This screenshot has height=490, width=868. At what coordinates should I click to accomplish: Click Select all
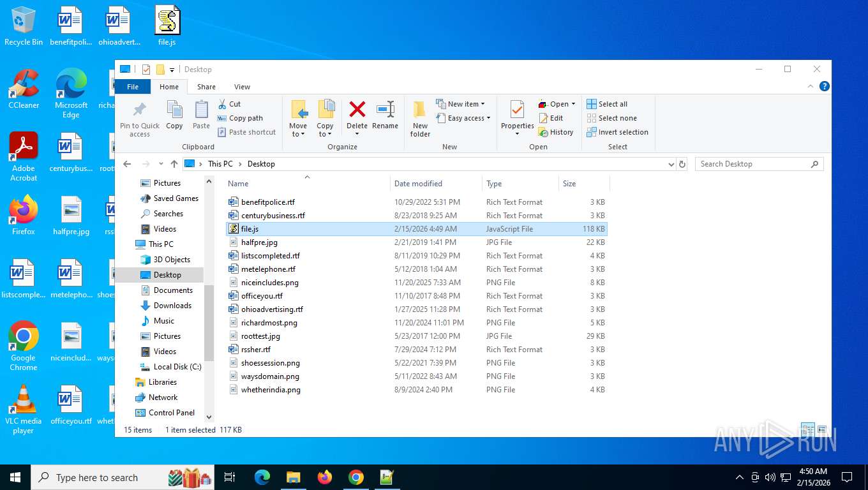(x=607, y=104)
